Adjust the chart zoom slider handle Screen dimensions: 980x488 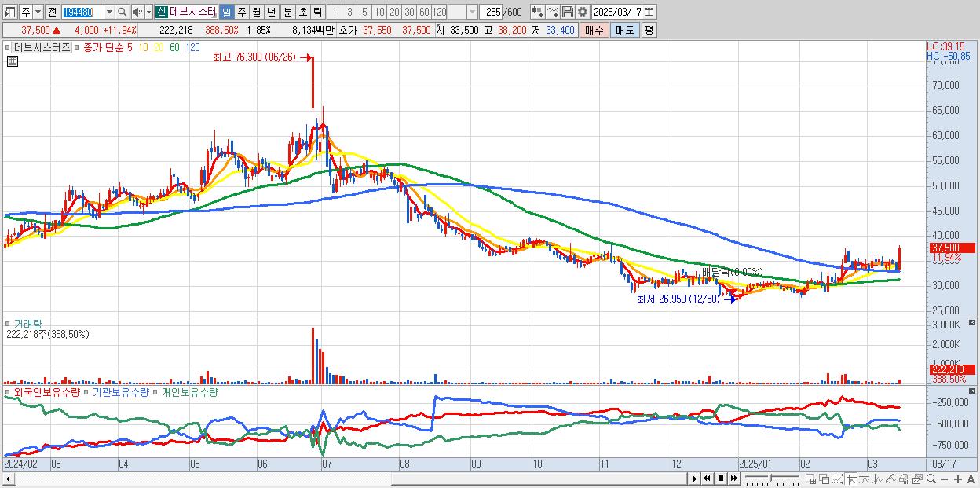point(770,478)
